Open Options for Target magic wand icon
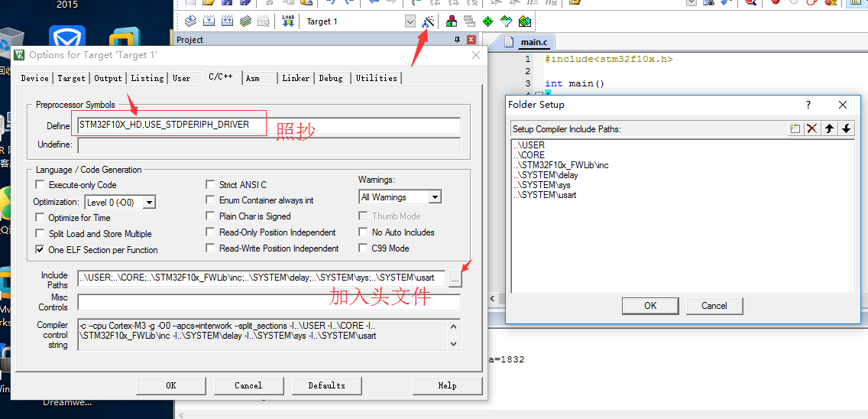The height and width of the screenshot is (419, 868). coord(428,21)
